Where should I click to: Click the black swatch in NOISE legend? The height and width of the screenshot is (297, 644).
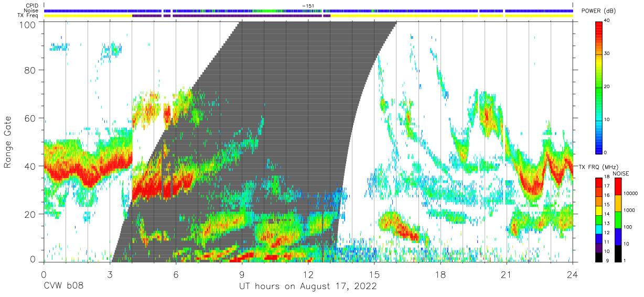coord(618,253)
